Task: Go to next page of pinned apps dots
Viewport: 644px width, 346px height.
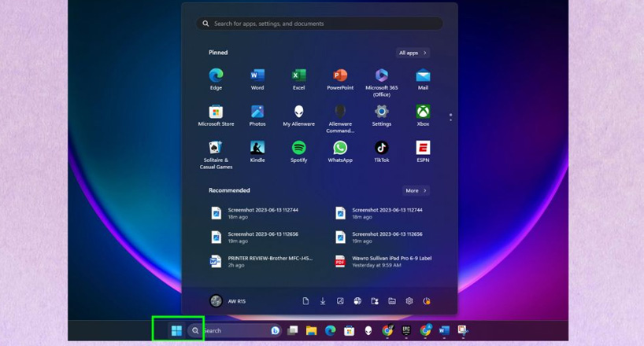Action: tap(450, 120)
